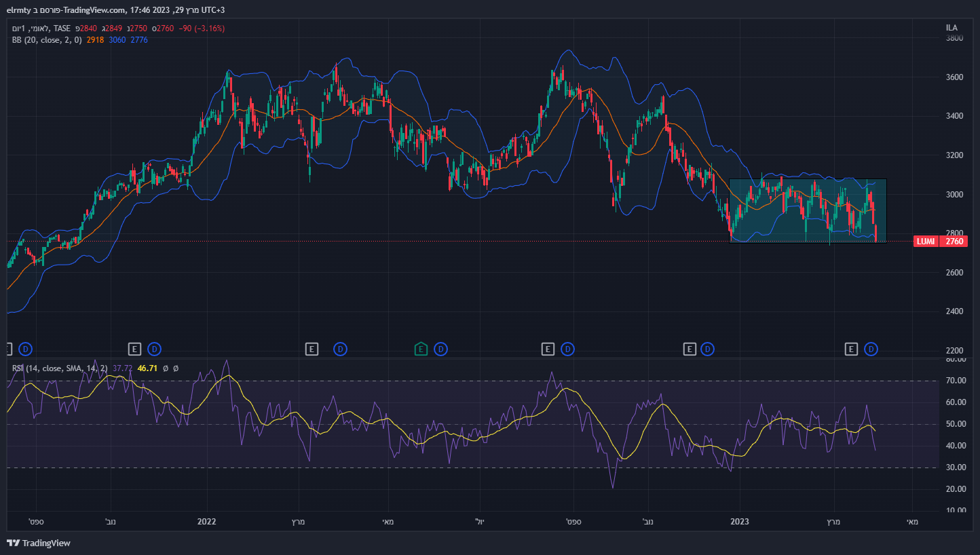Click the 3400 price axis label

pyautogui.click(x=955, y=116)
